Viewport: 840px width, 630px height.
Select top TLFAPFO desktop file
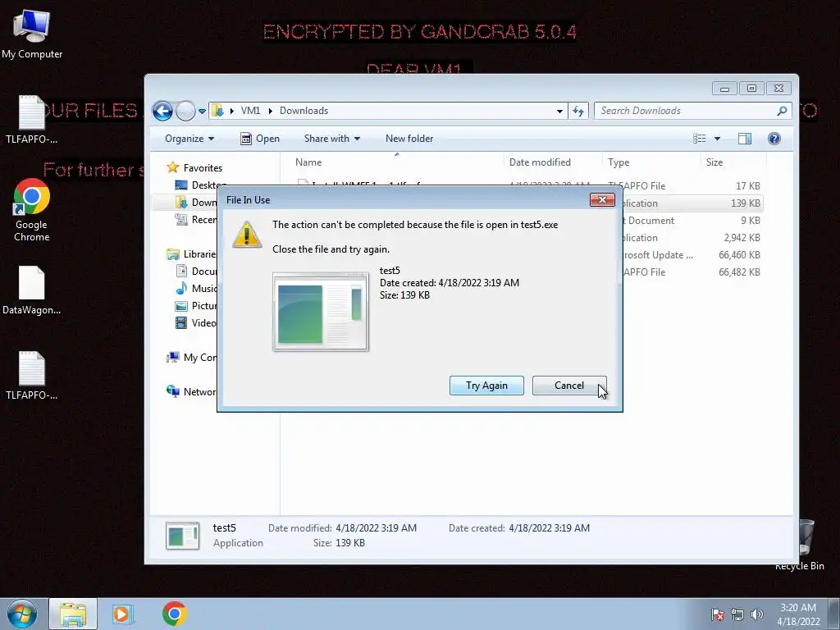click(32, 120)
